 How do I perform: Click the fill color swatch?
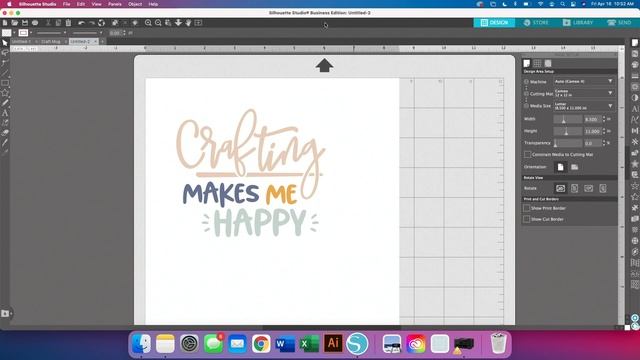(x=7, y=33)
